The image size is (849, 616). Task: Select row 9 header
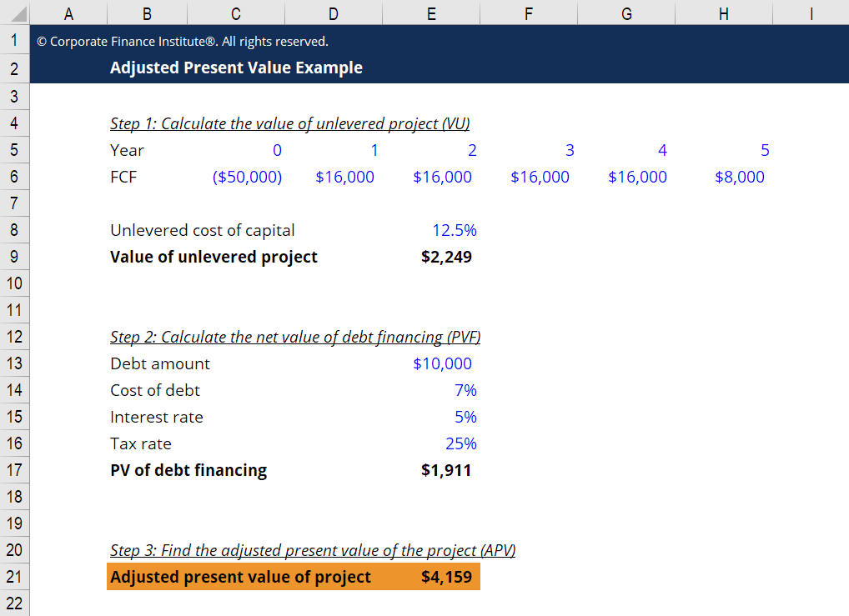(x=14, y=257)
